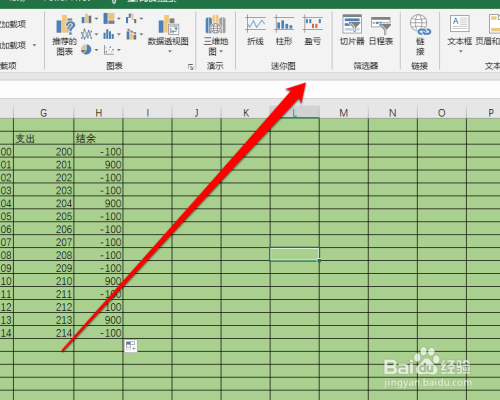Open the 推荐的图表 recommended charts button
The width and height of the screenshot is (500, 400).
[65, 36]
